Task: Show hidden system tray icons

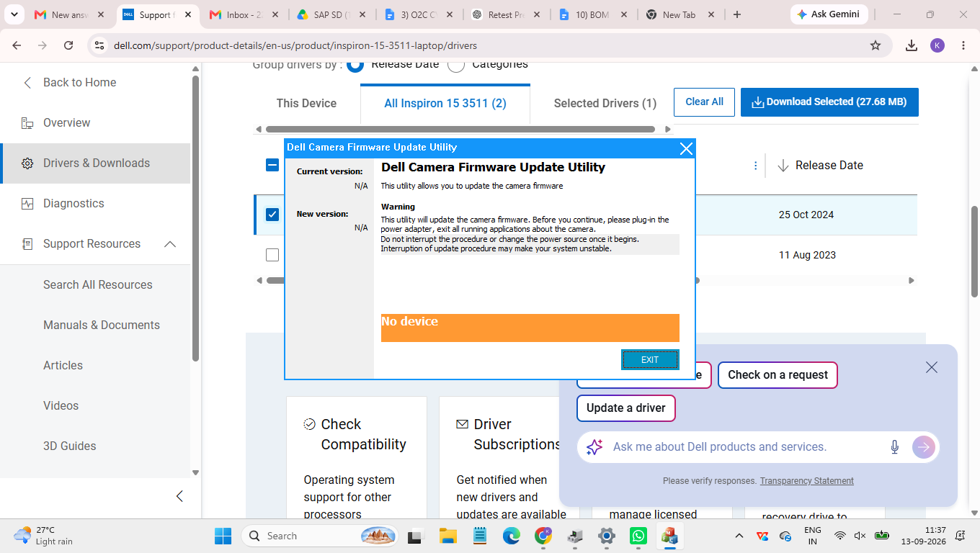Action: tap(739, 536)
